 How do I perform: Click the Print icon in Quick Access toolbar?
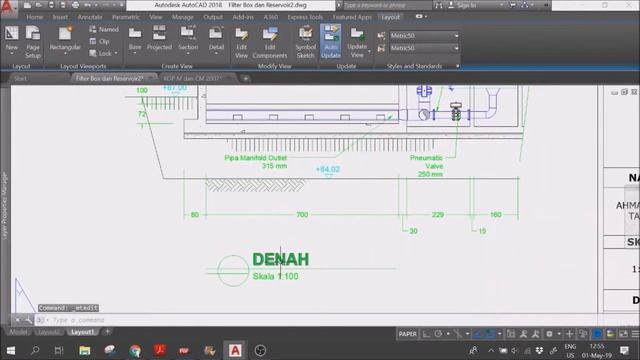point(76,5)
